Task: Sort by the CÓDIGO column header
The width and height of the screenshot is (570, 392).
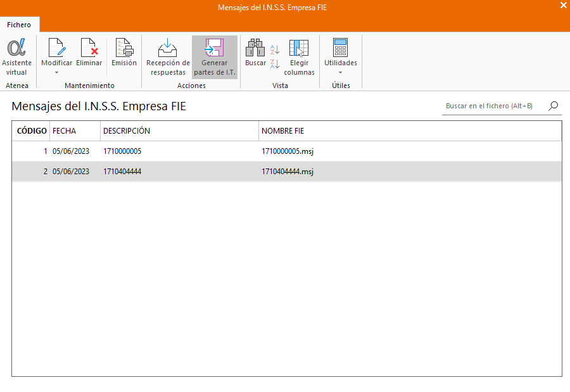Action: click(32, 131)
